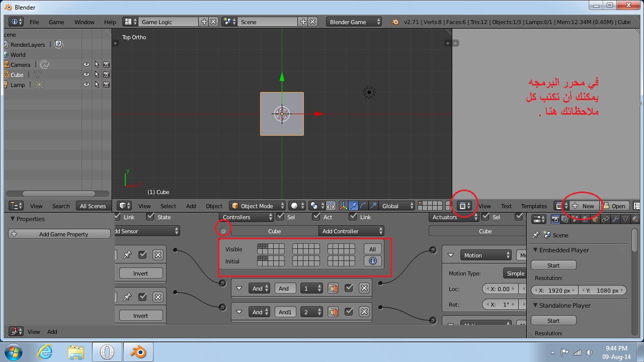Open the outliner editor type selector
Image resolution: width=644 pixels, height=362 pixels.
point(17,206)
